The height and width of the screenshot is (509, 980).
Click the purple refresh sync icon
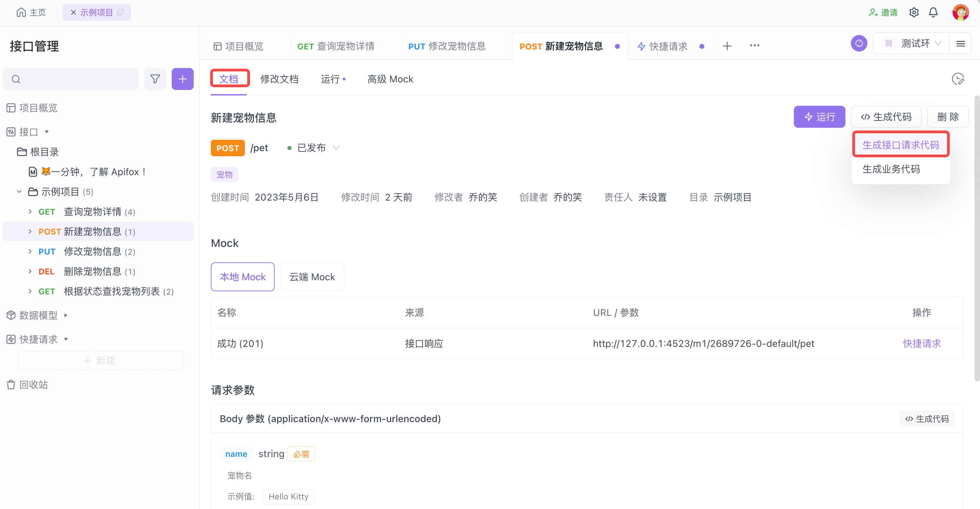[x=859, y=44]
